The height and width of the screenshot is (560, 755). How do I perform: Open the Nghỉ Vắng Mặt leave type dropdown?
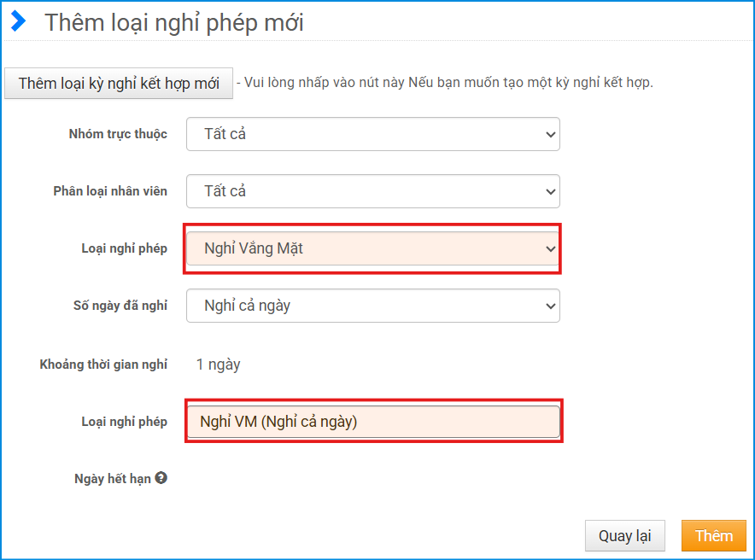[372, 248]
